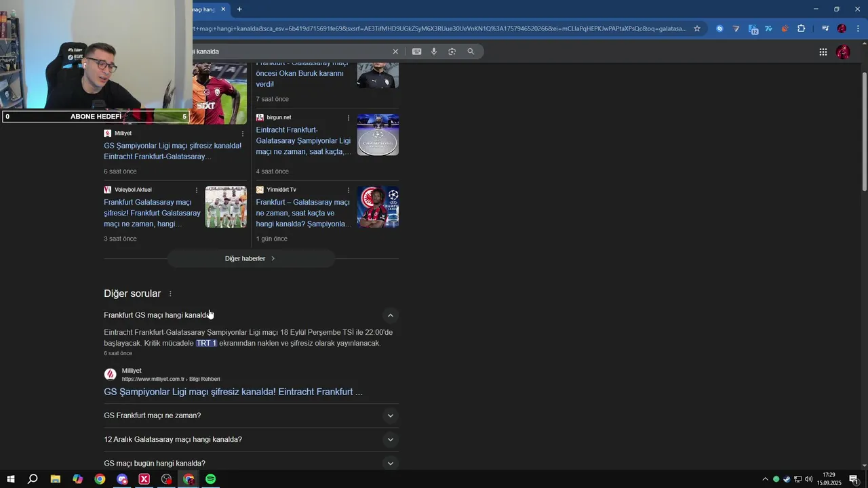868x488 pixels.
Task: Open the orange extension icon
Action: [x=785, y=28]
